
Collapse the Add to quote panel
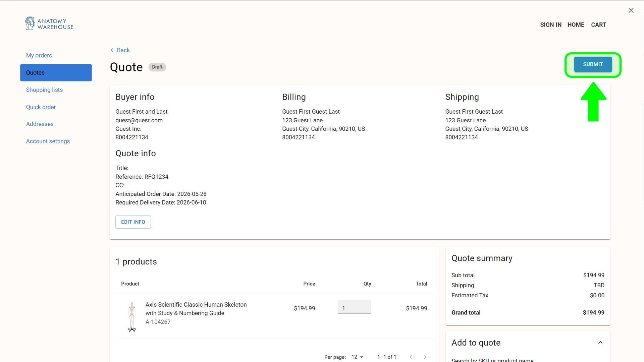coord(600,343)
